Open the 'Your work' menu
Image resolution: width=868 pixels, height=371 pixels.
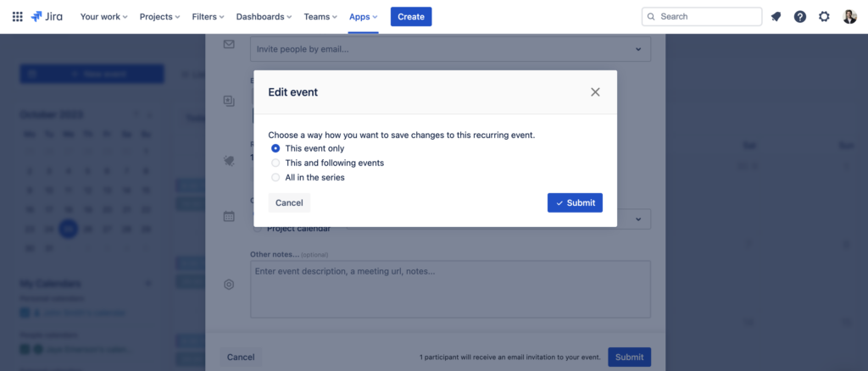click(103, 16)
